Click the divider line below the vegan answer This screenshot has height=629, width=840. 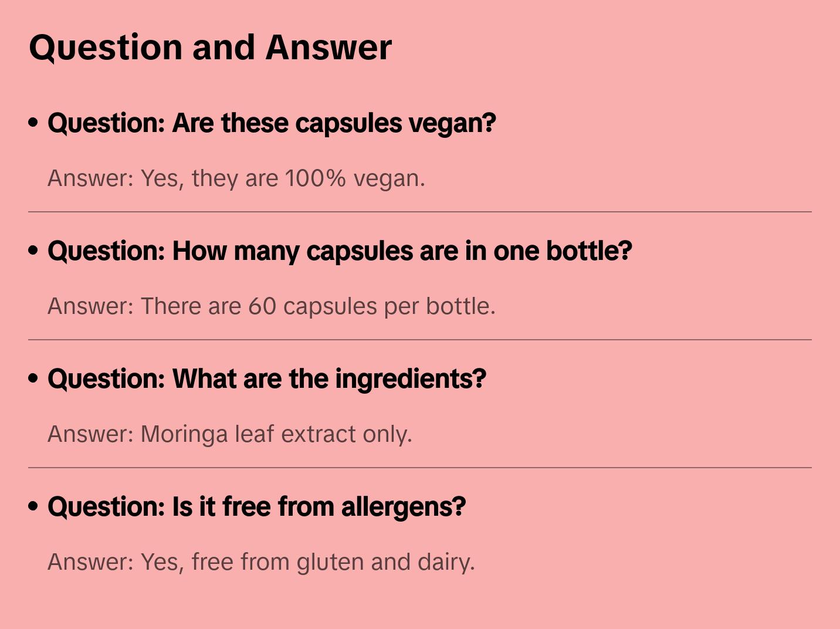click(420, 212)
